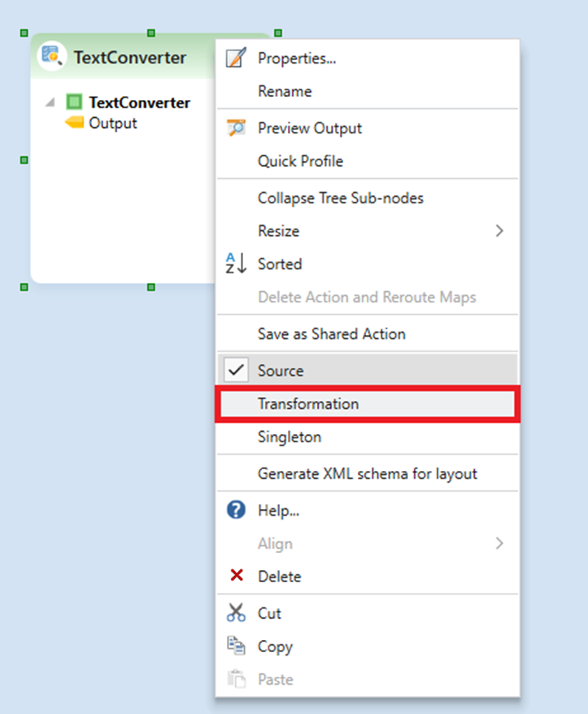Click the green TextConverter layout node icon
The width and height of the screenshot is (588, 714).
coord(74,102)
